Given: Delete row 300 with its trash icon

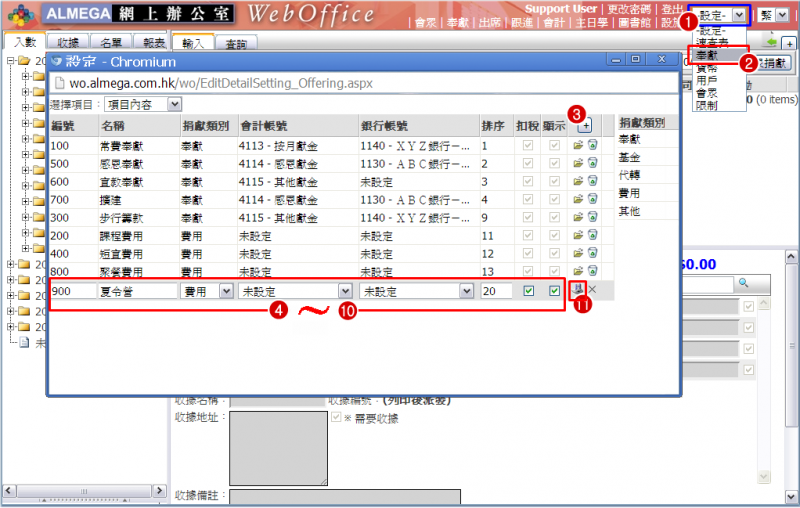Looking at the screenshot, I should [x=592, y=217].
